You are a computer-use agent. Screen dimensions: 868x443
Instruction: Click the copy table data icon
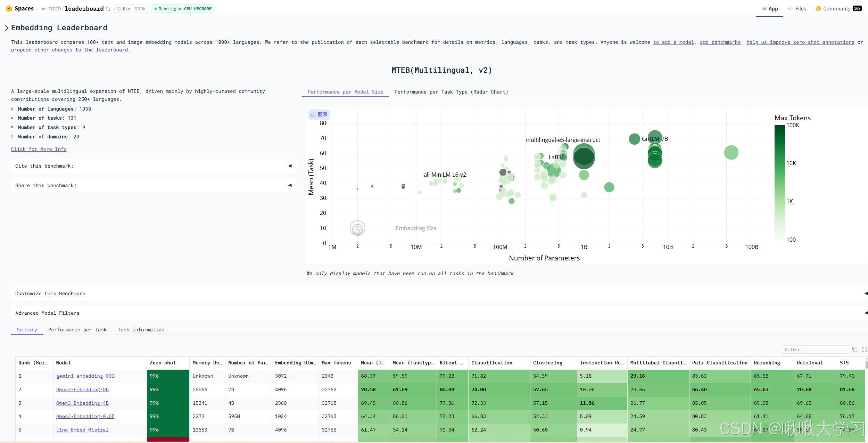click(855, 349)
